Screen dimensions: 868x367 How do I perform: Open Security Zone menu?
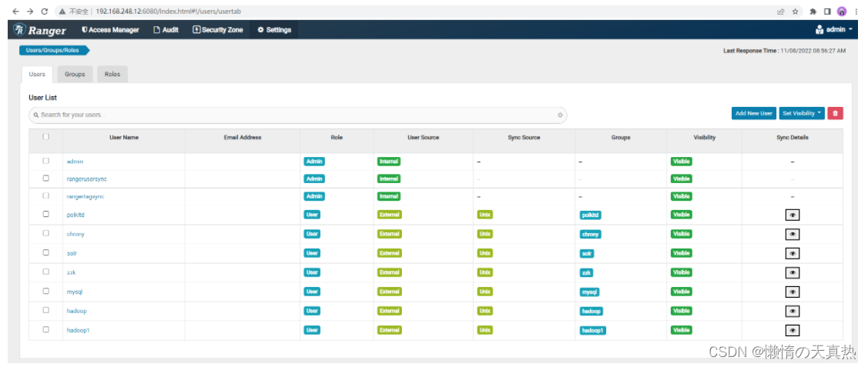(x=217, y=30)
